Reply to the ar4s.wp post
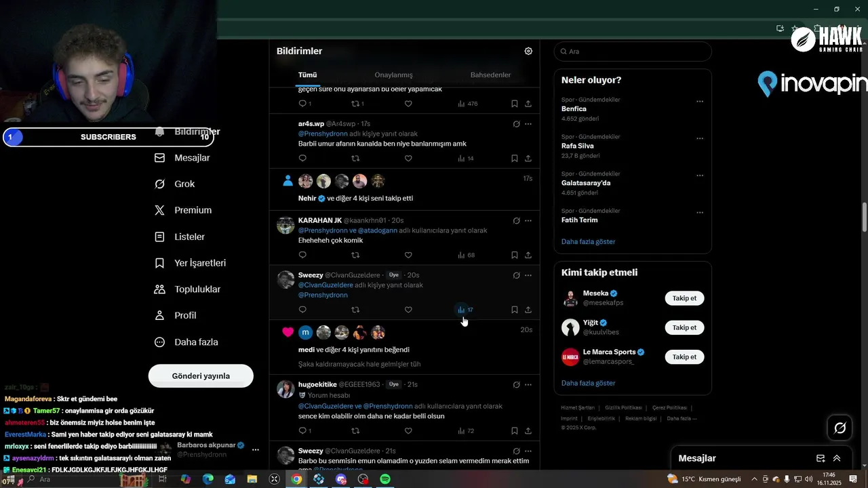The width and height of the screenshot is (868, 488). 302,159
